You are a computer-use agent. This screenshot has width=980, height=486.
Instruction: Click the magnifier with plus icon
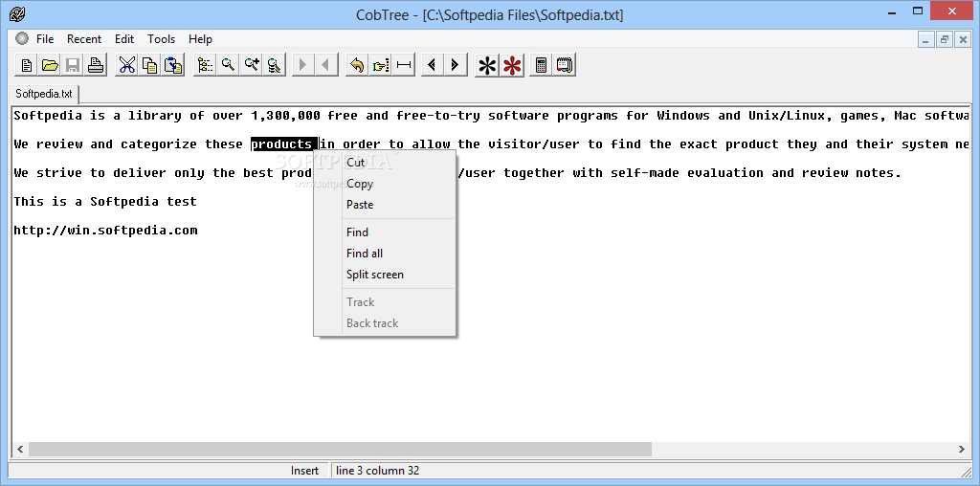(x=252, y=65)
